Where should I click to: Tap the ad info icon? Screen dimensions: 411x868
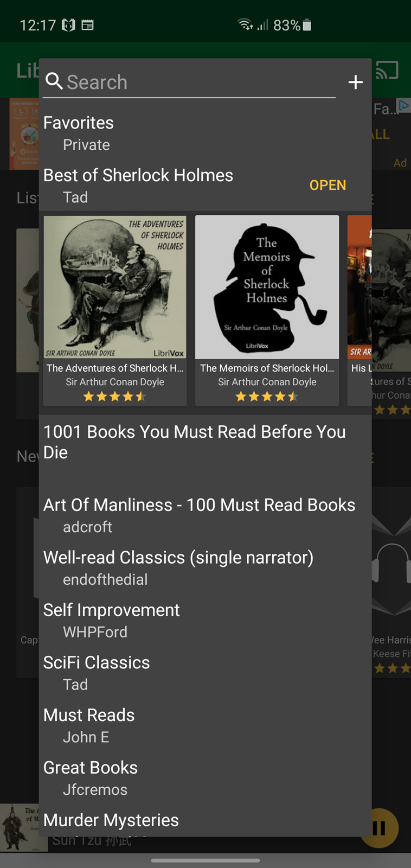(403, 105)
